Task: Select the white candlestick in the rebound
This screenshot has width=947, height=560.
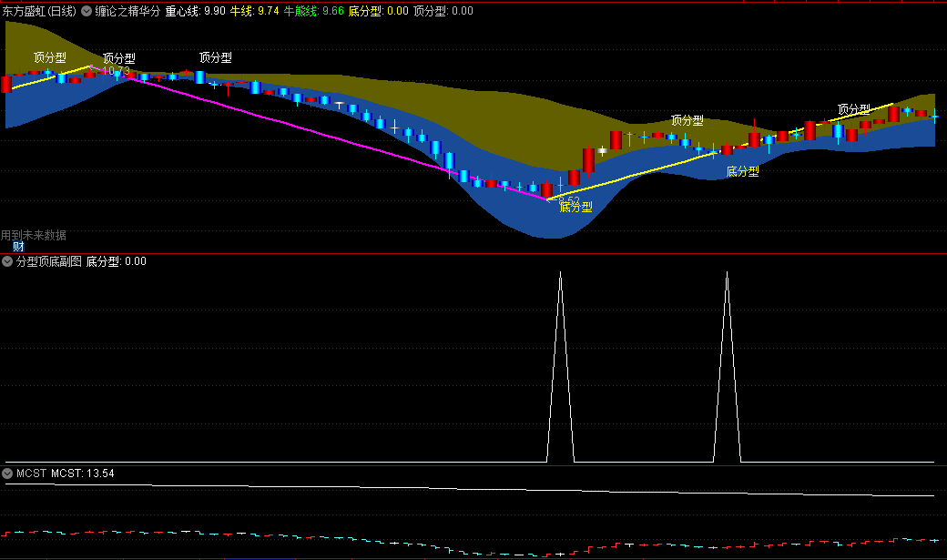Action: pyautogui.click(x=602, y=150)
